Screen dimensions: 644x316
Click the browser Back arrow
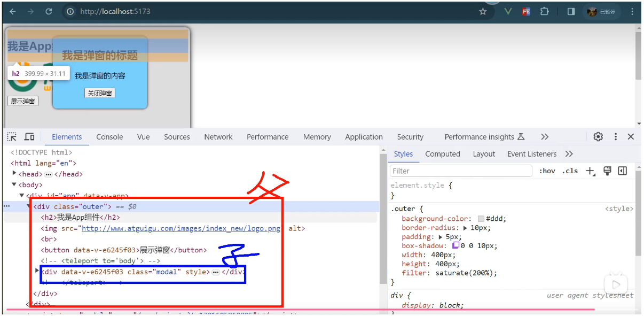[x=13, y=11]
